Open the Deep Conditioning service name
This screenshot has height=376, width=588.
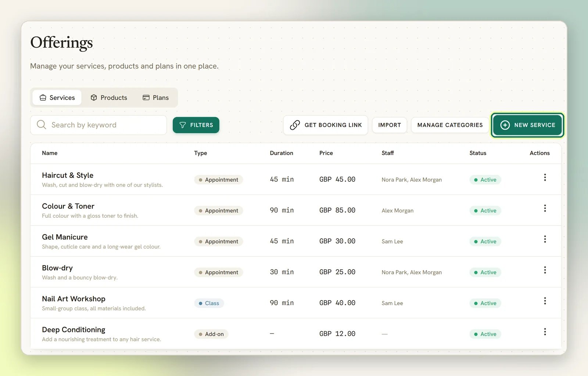tap(73, 330)
